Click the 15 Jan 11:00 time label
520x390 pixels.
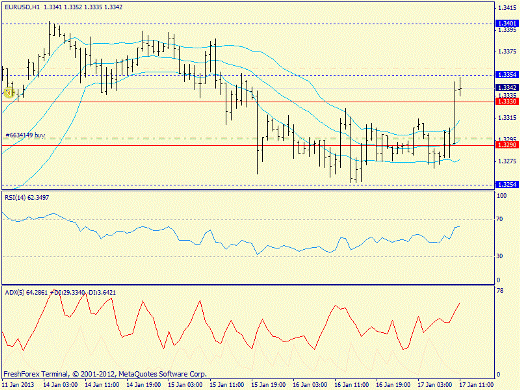(x=227, y=385)
